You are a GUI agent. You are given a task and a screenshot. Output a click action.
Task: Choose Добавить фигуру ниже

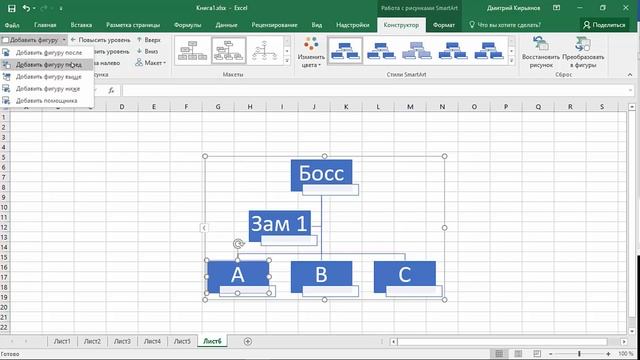(x=48, y=89)
